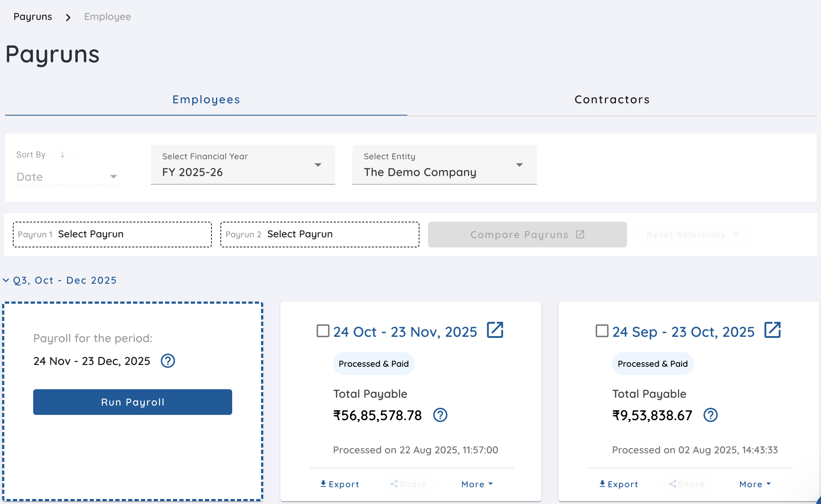Open the Select Entity dropdown
821x504 pixels.
tap(444, 165)
